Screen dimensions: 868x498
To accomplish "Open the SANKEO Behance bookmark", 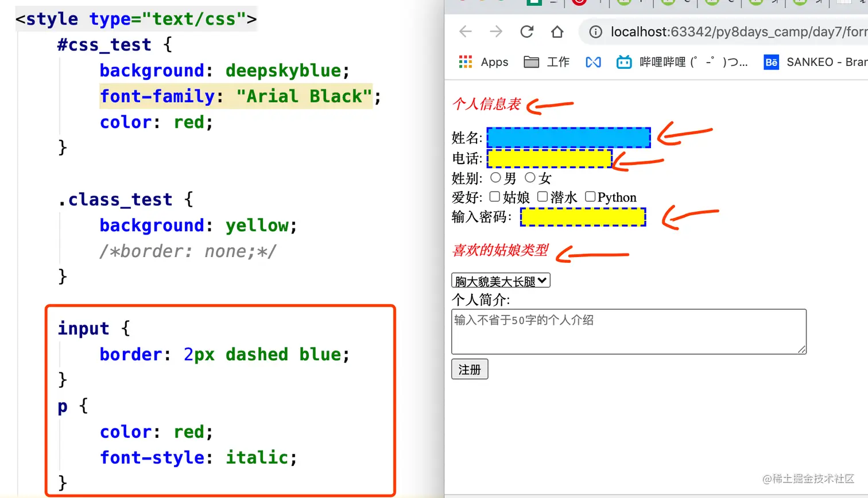I will tap(816, 62).
